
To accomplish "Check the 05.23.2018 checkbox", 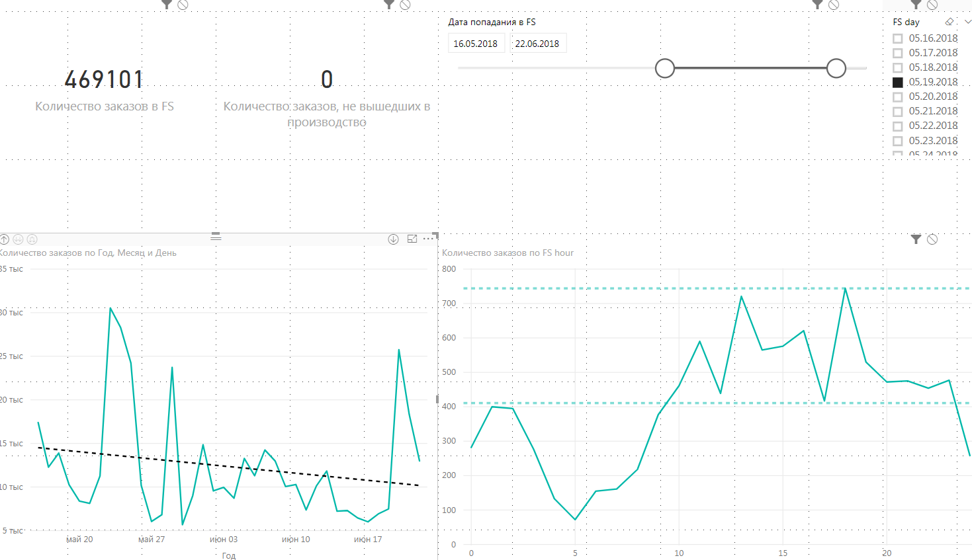I will click(x=898, y=141).
